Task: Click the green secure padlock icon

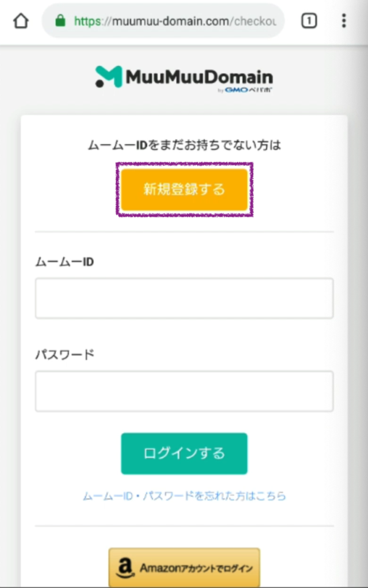Action: 59,21
